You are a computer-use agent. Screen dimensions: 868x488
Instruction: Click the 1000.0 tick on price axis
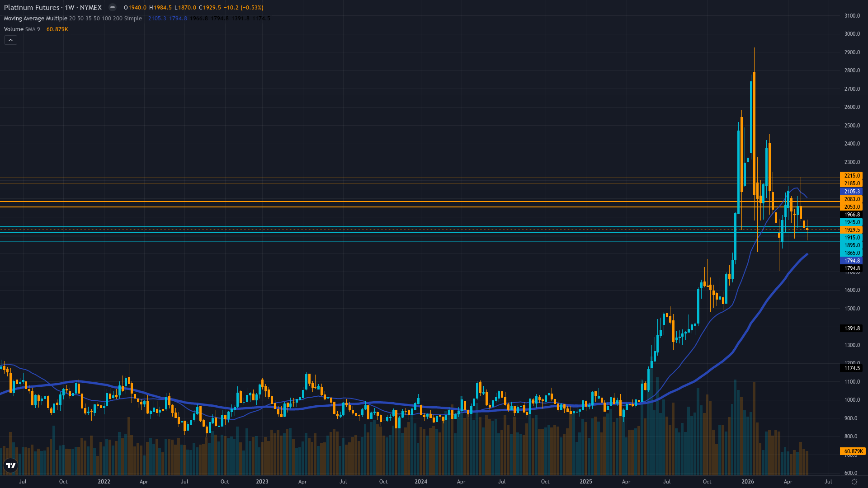point(852,400)
